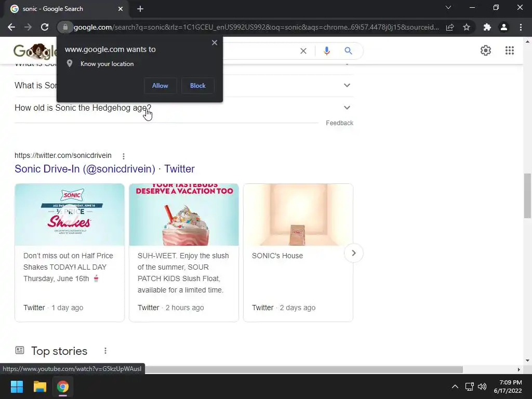Viewport: 532px width, 399px height.
Task: Click the 'Twitter · 1 day ago' label
Action: tap(54, 308)
